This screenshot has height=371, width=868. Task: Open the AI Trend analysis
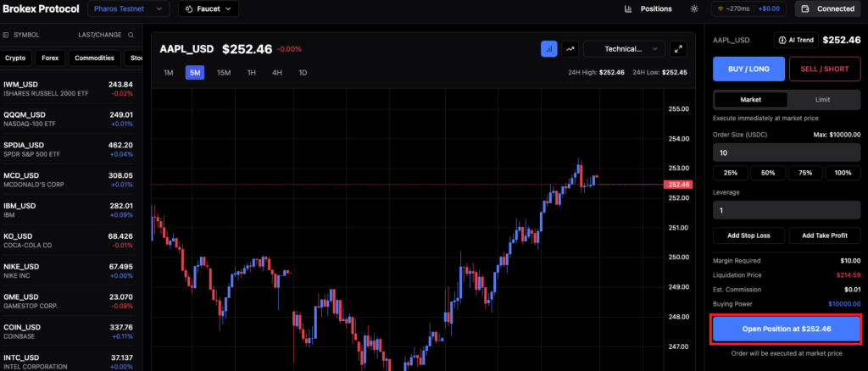point(795,40)
